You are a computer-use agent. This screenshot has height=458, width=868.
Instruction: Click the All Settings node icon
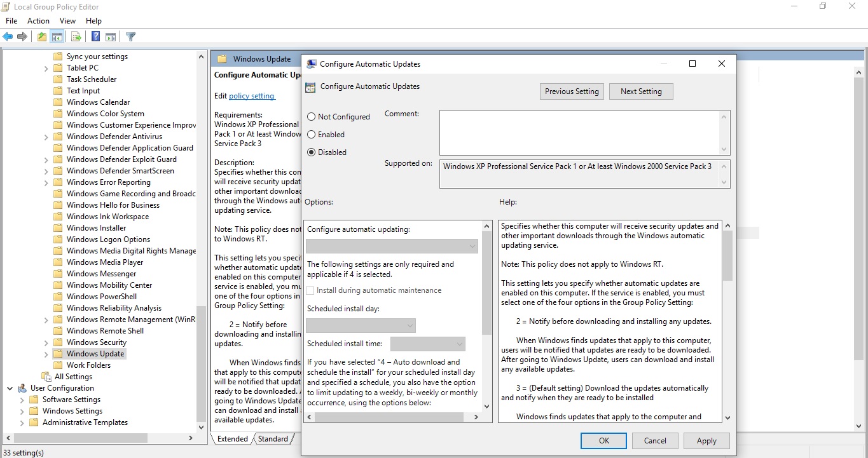pos(46,377)
